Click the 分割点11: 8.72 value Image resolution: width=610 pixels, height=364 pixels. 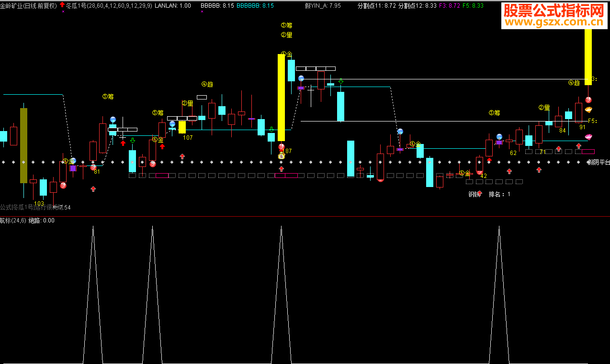pyautogui.click(x=377, y=5)
